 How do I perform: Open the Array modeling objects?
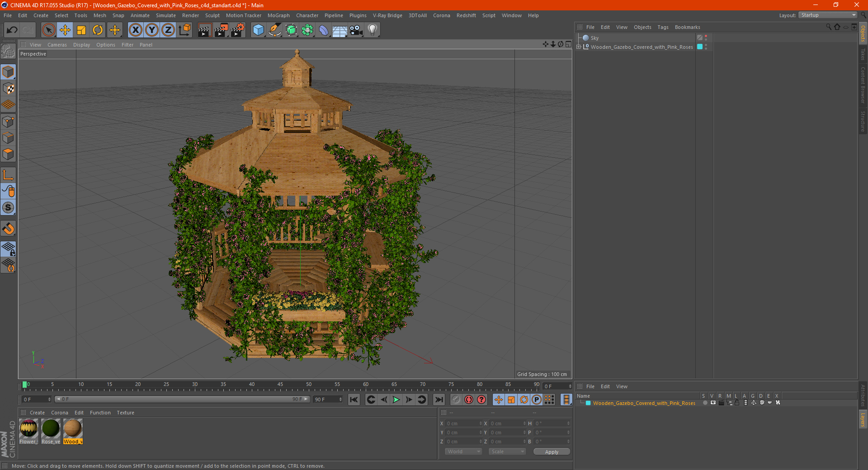(307, 30)
